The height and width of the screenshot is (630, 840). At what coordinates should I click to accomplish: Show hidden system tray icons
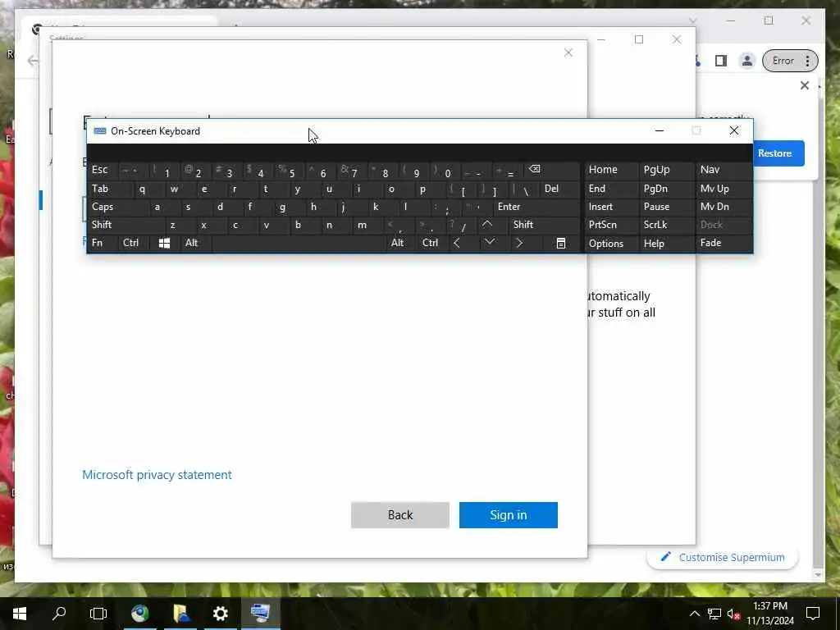[694, 614]
